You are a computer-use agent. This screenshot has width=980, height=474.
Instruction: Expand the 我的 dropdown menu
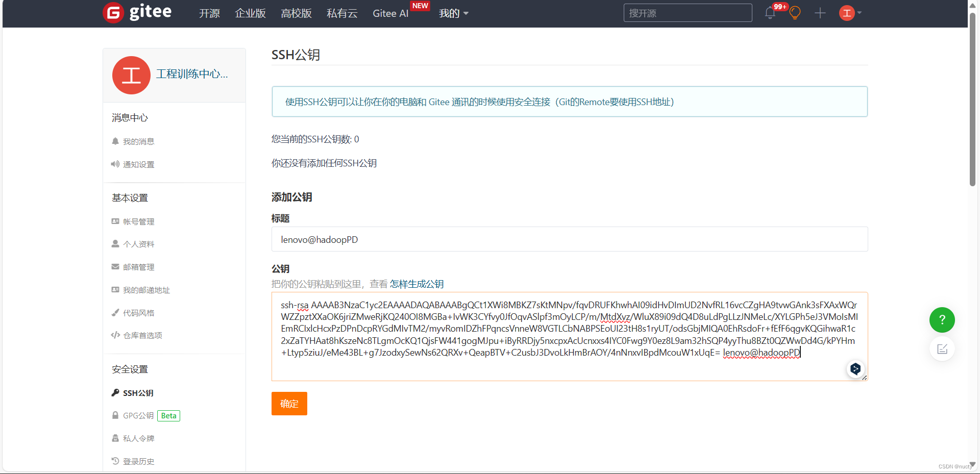(454, 13)
